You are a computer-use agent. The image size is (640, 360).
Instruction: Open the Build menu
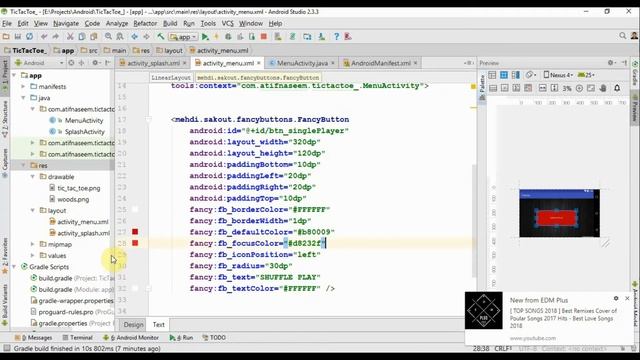(x=170, y=24)
